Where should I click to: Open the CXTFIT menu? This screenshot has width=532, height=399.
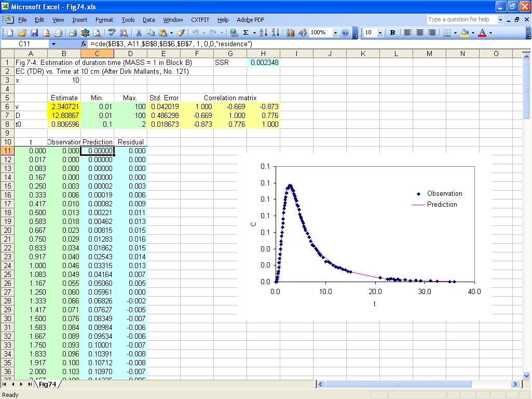click(200, 20)
